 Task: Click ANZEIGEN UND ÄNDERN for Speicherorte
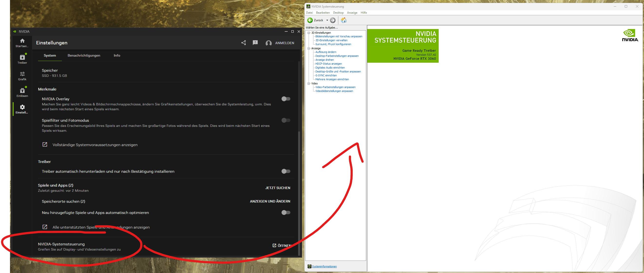[x=270, y=201]
